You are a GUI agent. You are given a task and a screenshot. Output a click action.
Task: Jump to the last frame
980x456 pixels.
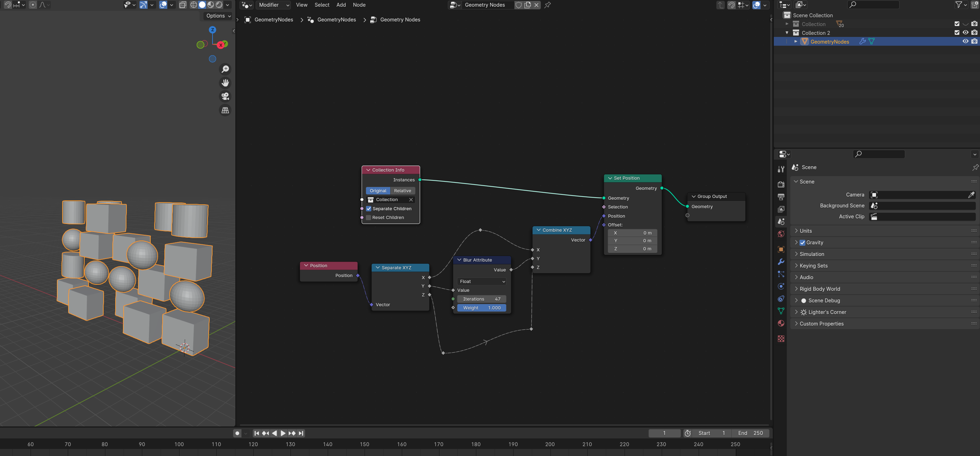[x=301, y=433]
